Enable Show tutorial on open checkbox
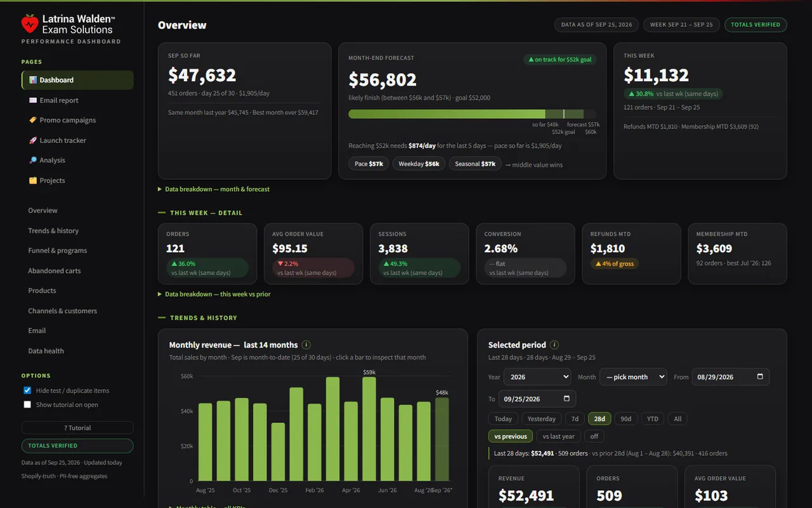Image resolution: width=812 pixels, height=508 pixels. 27,404
